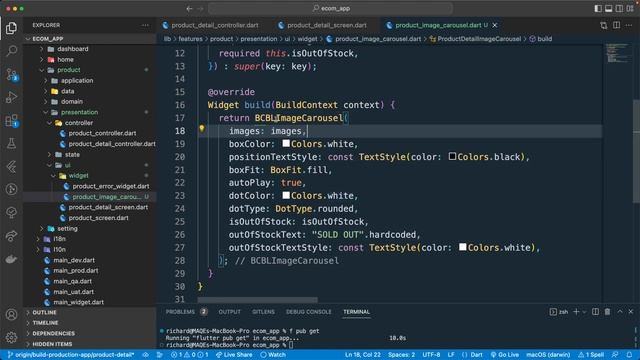Open the launch profile dropdown arrow beside terminal plus

584,312
